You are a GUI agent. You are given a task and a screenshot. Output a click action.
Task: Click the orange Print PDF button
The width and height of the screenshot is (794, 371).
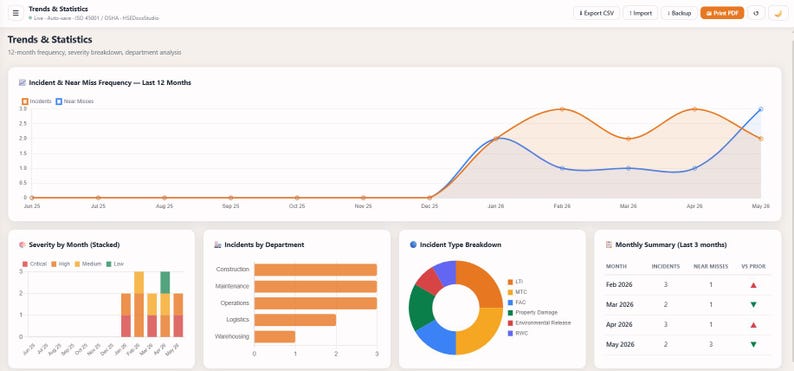click(x=722, y=13)
